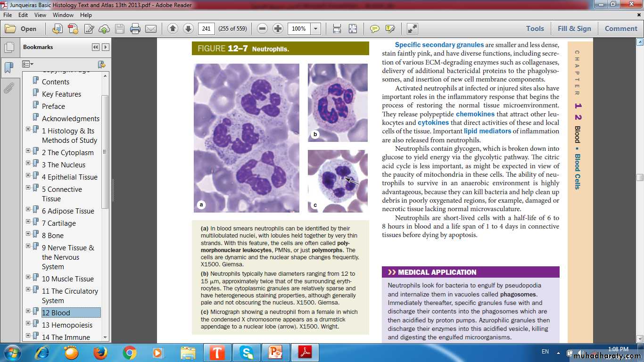Viewport: 644px width, 362px height.
Task: Zoom in using the plus button
Action: pos(278,29)
